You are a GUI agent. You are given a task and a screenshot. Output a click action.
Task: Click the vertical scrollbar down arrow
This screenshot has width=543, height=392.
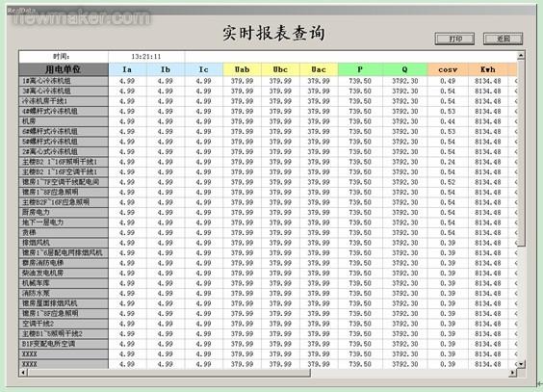point(521,364)
